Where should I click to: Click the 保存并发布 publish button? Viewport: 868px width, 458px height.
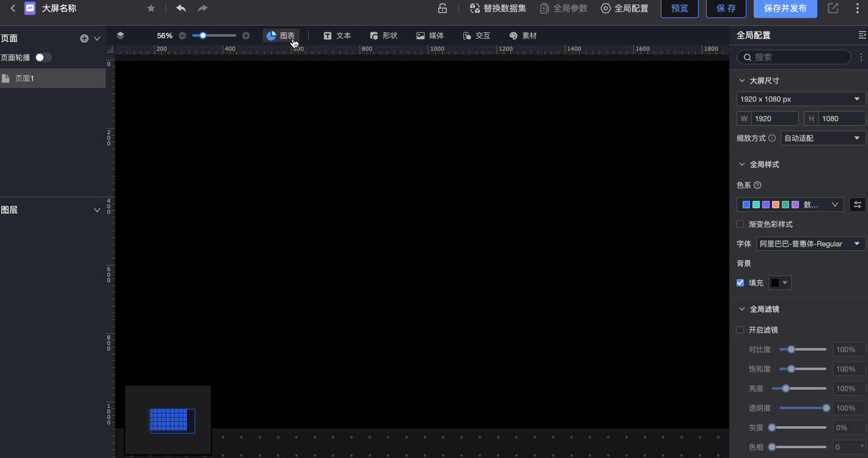pyautogui.click(x=785, y=9)
